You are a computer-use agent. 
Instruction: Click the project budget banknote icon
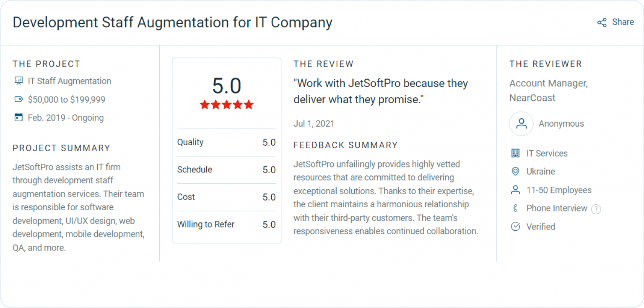click(18, 99)
